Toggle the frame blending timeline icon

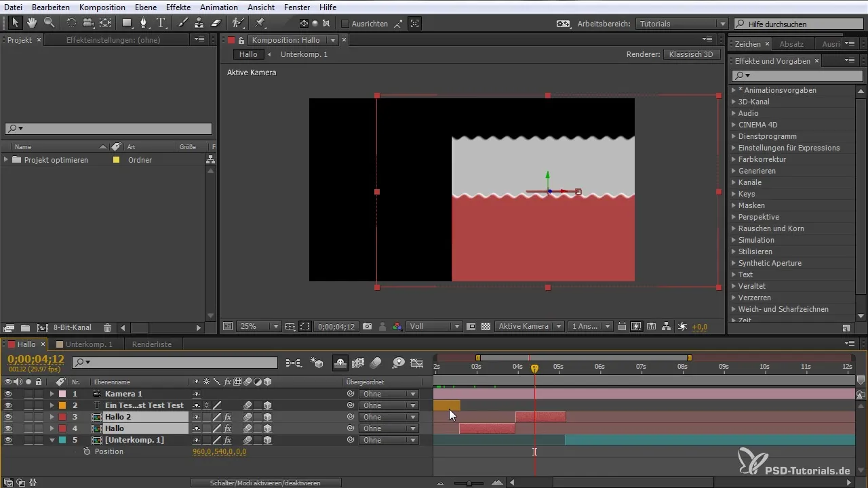tap(359, 363)
